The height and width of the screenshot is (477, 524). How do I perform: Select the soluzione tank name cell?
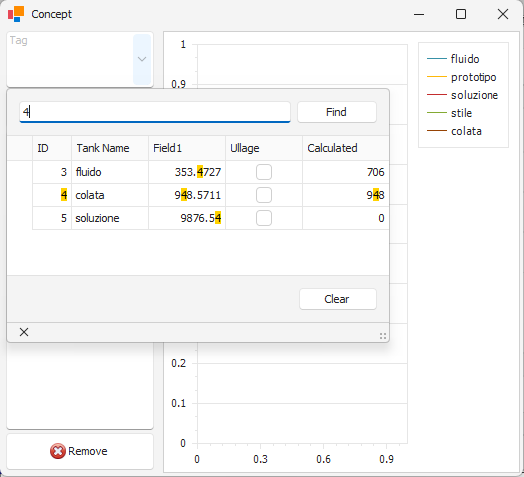(110, 218)
